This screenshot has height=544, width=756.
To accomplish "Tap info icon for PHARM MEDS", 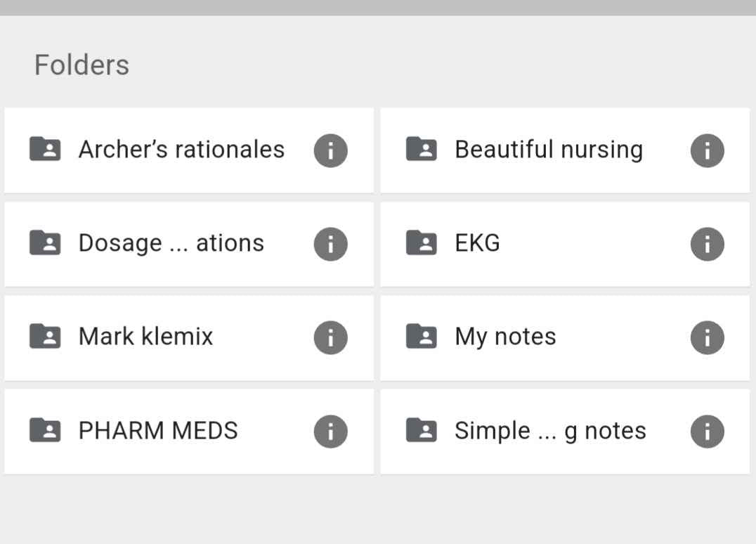I will point(330,431).
